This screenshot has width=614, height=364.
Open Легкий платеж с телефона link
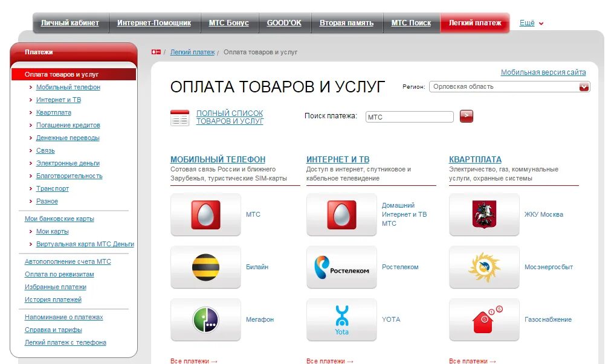click(65, 342)
